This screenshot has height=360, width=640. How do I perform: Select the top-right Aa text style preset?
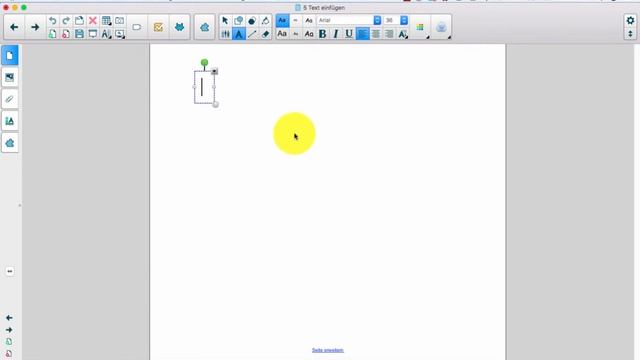pos(309,20)
